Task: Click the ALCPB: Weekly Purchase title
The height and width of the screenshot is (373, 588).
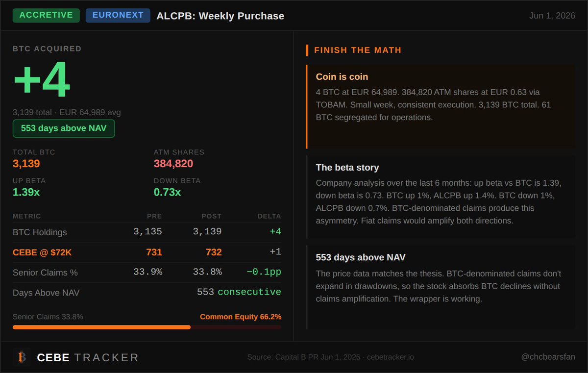Action: (x=220, y=16)
